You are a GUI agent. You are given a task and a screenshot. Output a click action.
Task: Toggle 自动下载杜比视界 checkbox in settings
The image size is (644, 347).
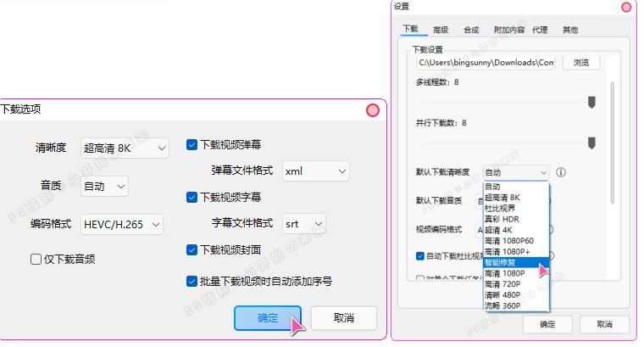tap(420, 255)
